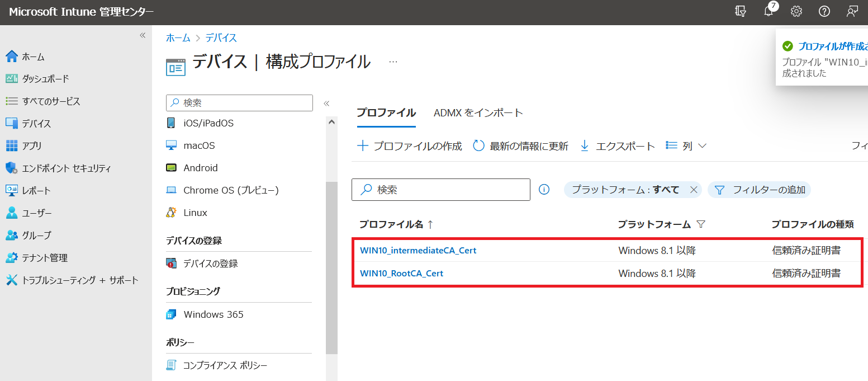Click Windows 8.1 以降 in RootCA row
The height and width of the screenshot is (381, 868).
[657, 274]
